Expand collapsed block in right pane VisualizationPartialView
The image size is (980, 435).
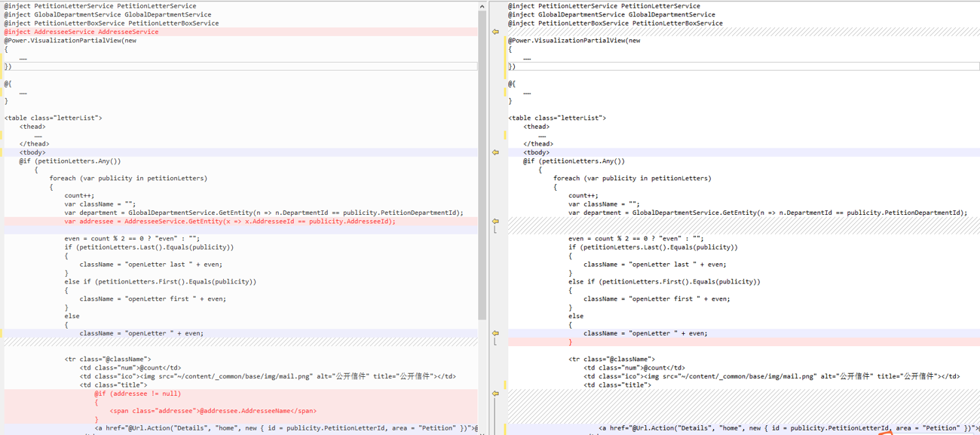tap(527, 58)
